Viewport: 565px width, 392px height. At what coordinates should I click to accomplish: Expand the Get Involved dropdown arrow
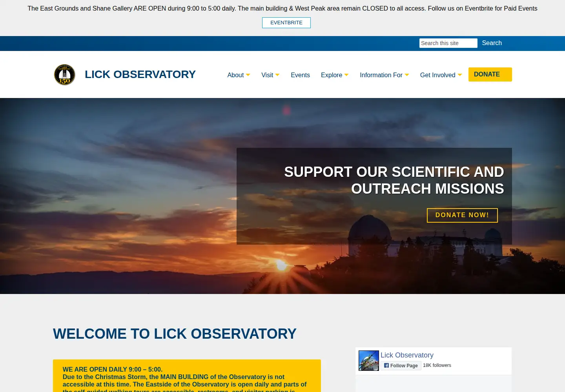point(460,75)
